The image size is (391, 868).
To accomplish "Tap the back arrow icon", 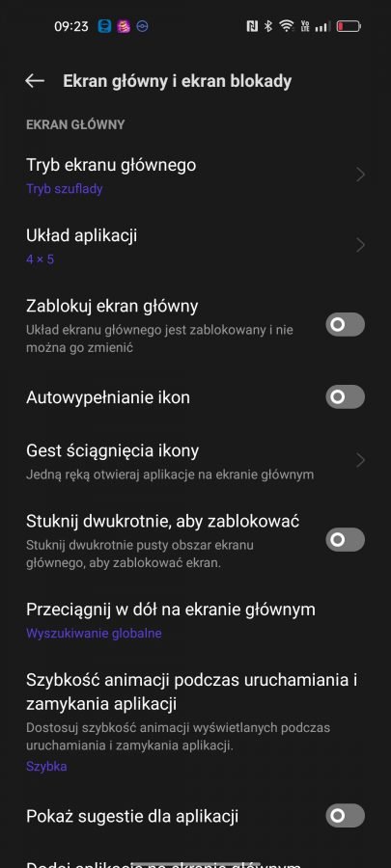I will (x=35, y=81).
